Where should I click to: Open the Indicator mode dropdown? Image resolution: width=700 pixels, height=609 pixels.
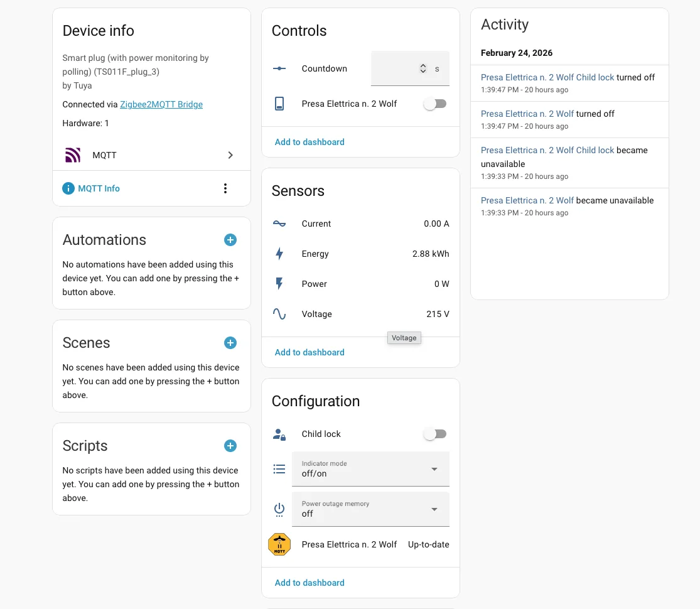tap(433, 468)
